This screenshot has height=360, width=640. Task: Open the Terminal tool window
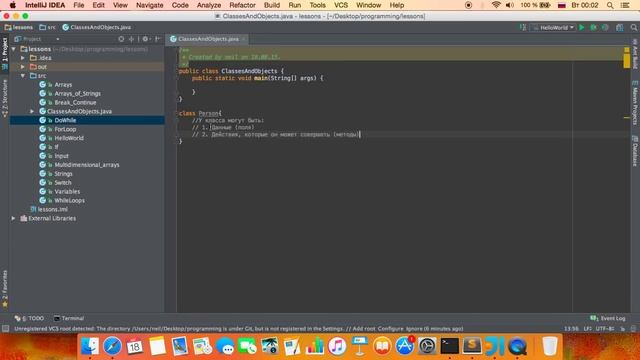[69, 318]
